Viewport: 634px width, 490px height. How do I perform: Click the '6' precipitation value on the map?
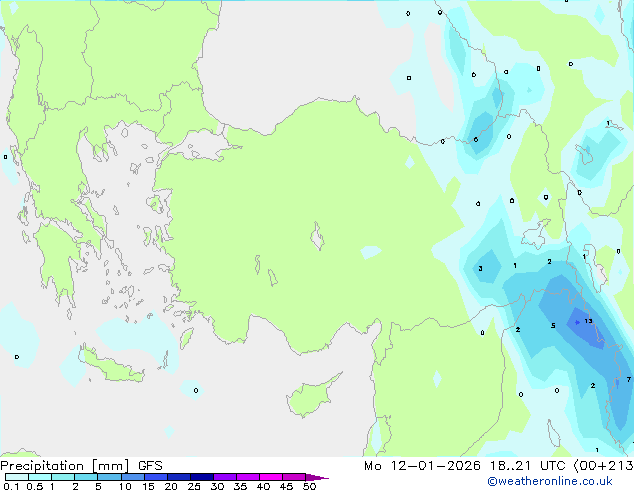click(x=476, y=139)
